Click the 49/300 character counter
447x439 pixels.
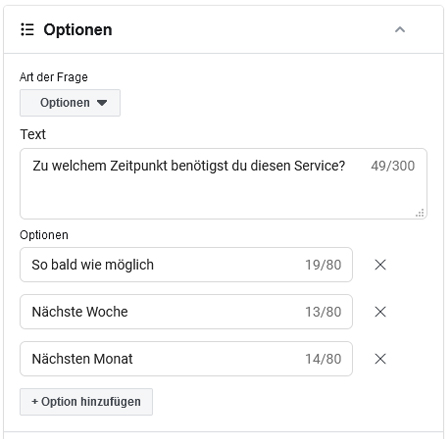coord(393,166)
